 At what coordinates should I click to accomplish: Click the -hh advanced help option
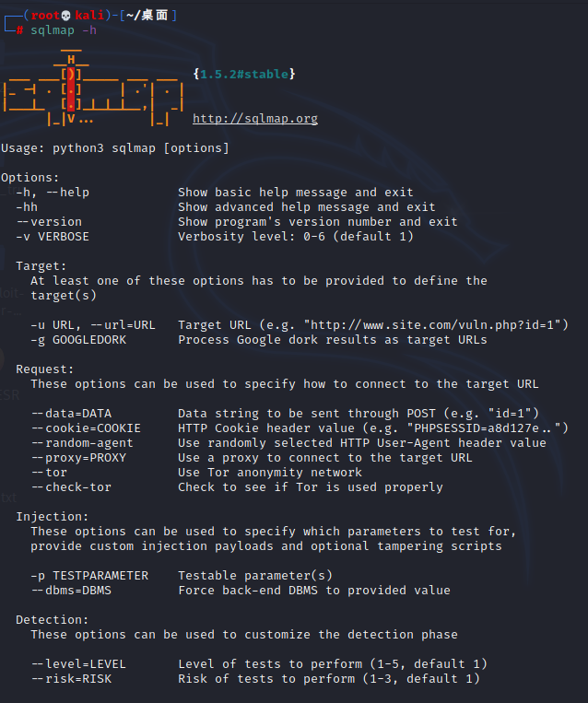[27, 206]
